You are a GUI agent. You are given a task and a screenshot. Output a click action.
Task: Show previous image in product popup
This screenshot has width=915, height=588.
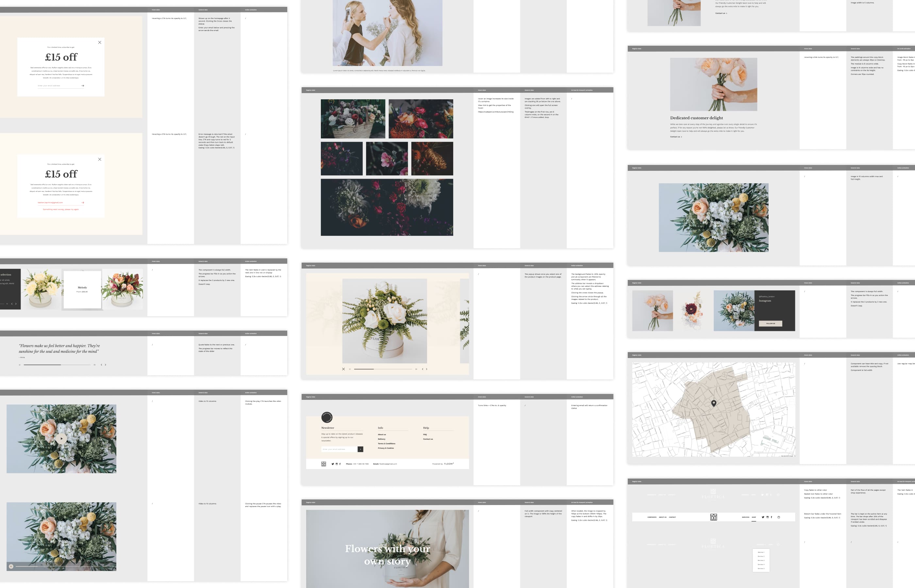(422, 369)
